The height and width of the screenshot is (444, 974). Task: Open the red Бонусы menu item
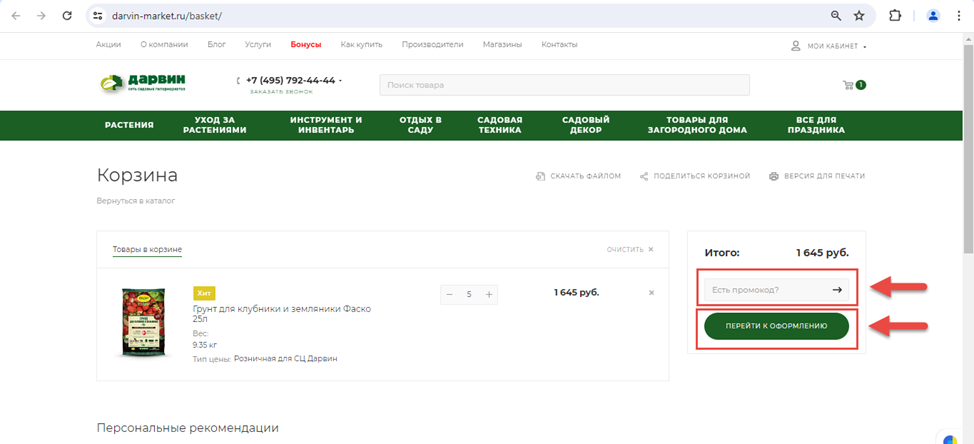[306, 45]
